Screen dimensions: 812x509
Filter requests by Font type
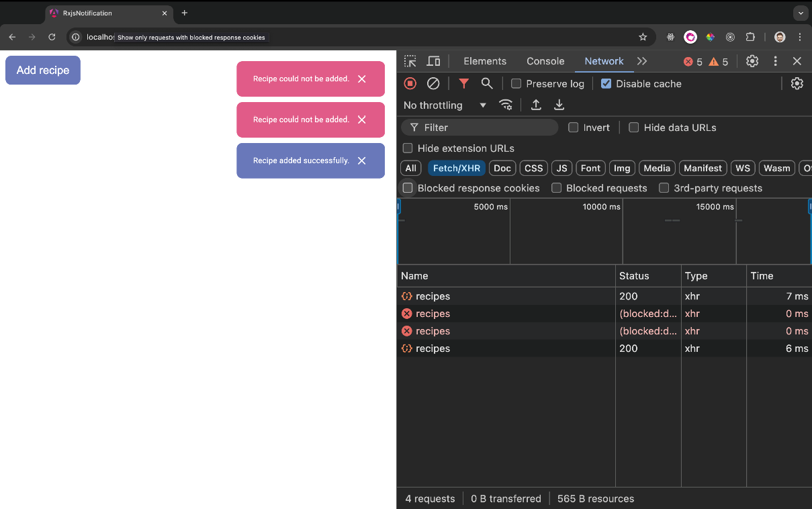click(x=591, y=168)
